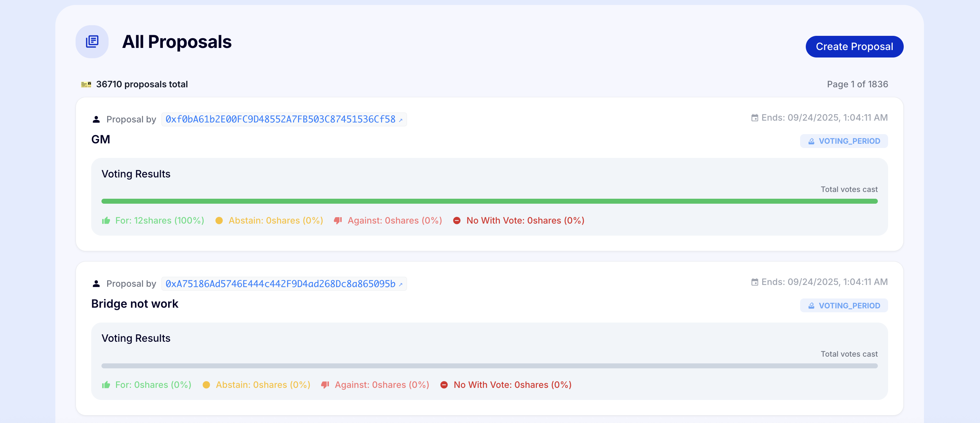Screen dimensions: 980x423
Task: Click calendar icon on Bridge not work end date
Action: click(754, 282)
